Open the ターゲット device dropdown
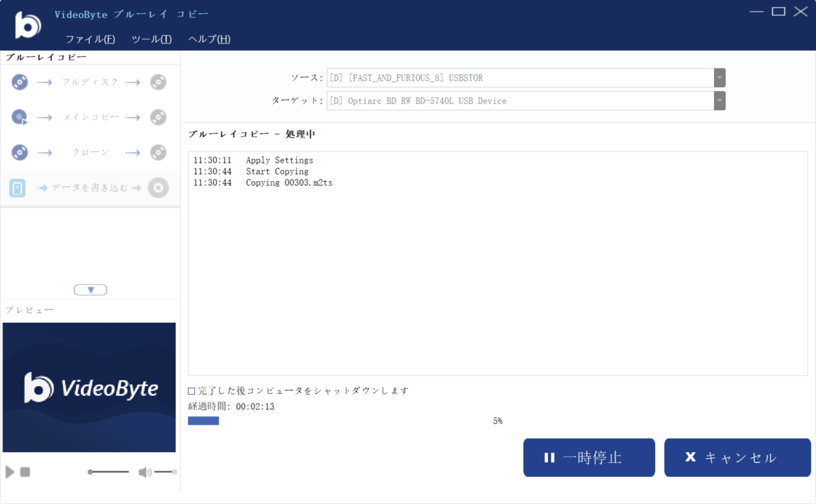The height and width of the screenshot is (504, 816). [719, 101]
